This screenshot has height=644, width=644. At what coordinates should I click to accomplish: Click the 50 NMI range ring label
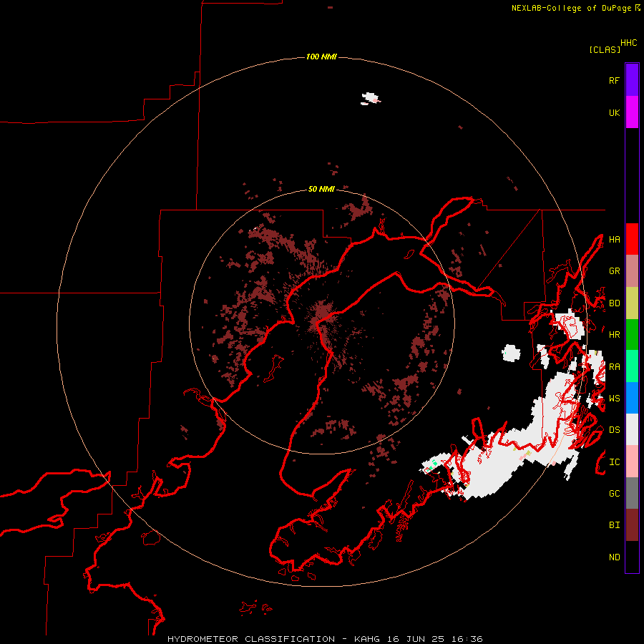click(x=321, y=189)
